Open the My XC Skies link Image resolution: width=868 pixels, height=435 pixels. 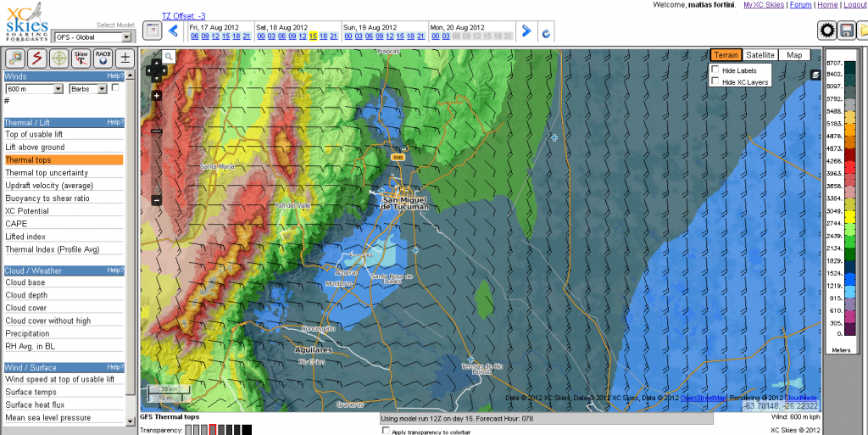point(764,5)
